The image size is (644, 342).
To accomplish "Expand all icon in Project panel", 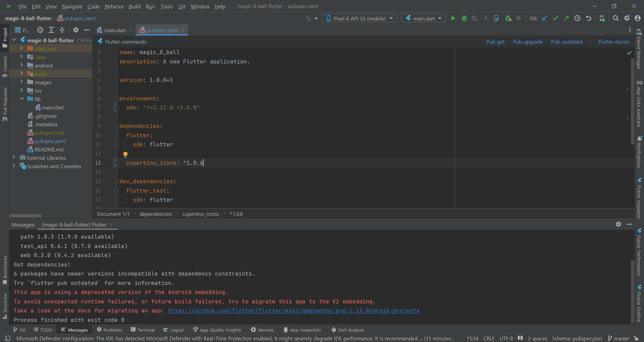I will tap(51, 30).
